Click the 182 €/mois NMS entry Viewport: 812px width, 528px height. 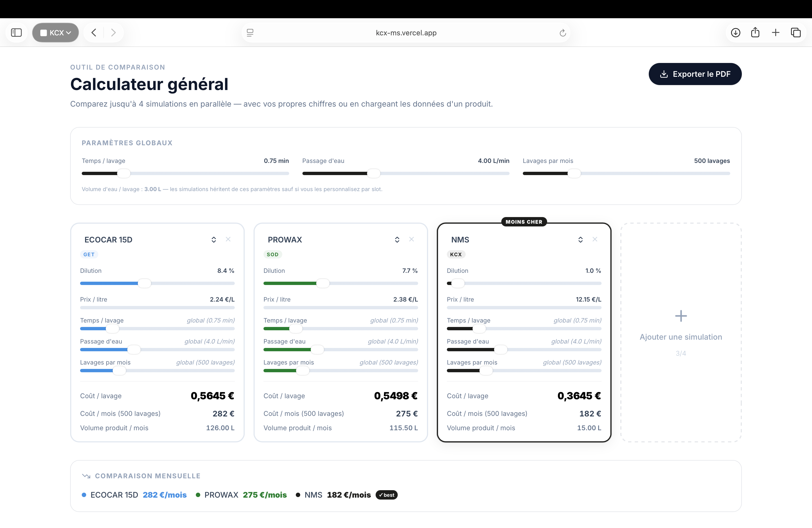349,495
